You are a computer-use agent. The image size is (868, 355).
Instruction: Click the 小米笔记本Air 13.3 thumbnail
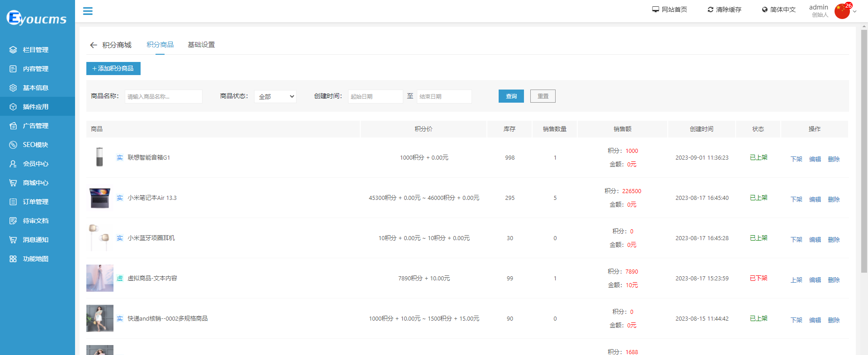coord(99,198)
